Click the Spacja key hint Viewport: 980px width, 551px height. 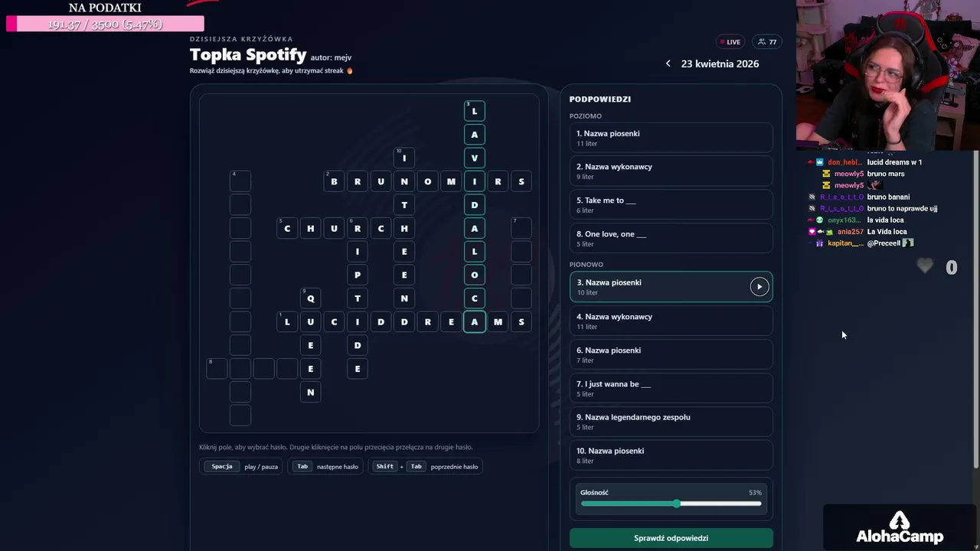tap(222, 466)
